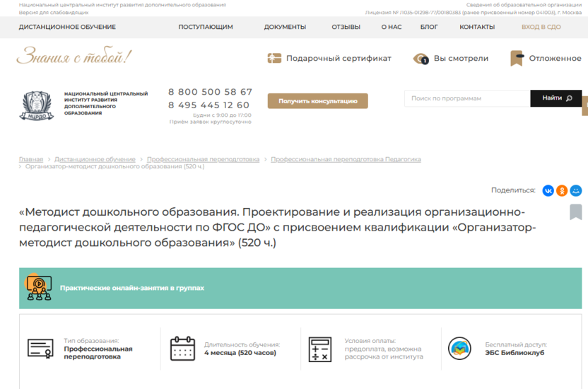Screen dimensions: 588x389
Task: Click phone number 8 800 500 58 67
Action: 210,92
